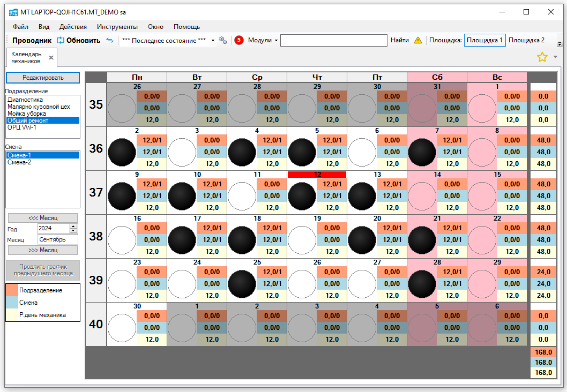Go to next month with >>> Месяц
The width and height of the screenshot is (567, 392).
[43, 250]
